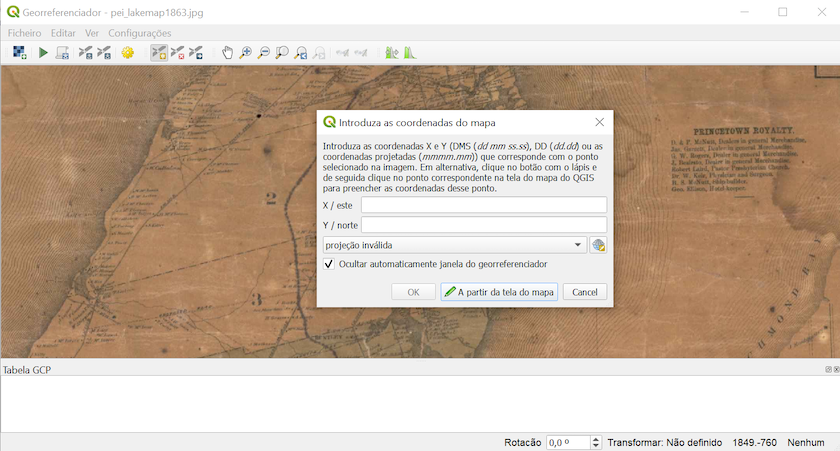This screenshot has width=840, height=451.
Task: Activate the Pan hand tool
Action: click(228, 52)
